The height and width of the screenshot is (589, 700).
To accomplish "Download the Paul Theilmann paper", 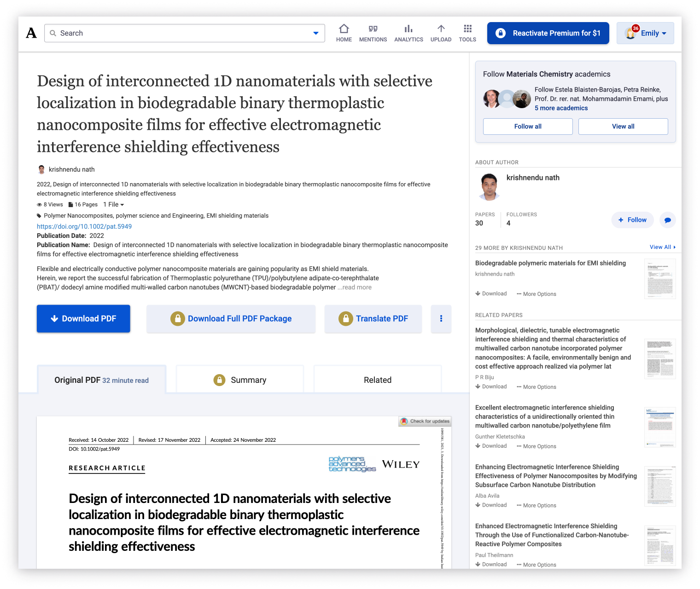I will pyautogui.click(x=491, y=564).
